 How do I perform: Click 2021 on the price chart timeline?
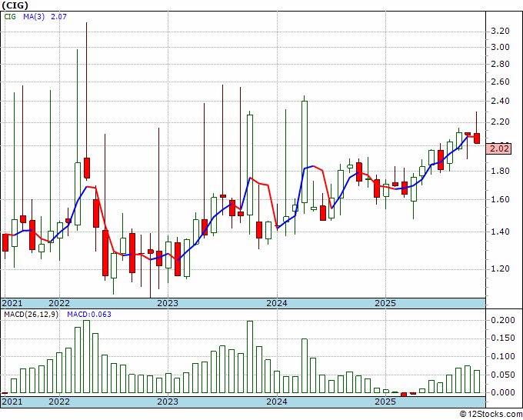coord(12,303)
